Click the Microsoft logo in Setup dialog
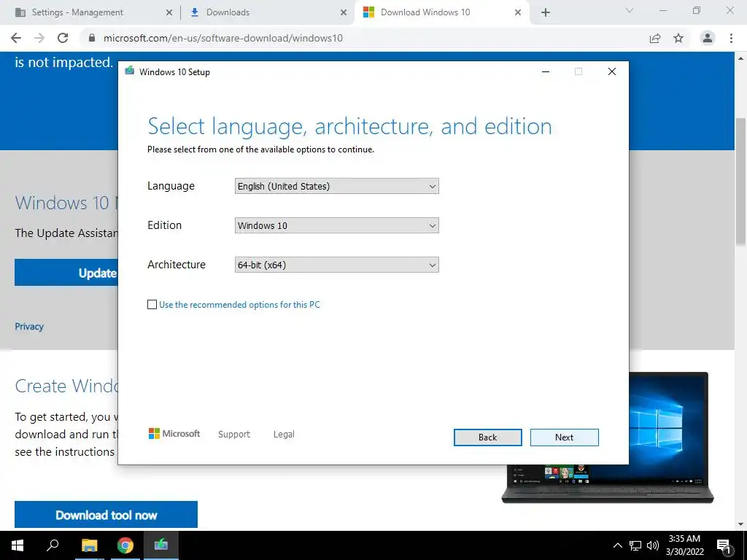Screen dimensions: 747x560 (x=174, y=434)
